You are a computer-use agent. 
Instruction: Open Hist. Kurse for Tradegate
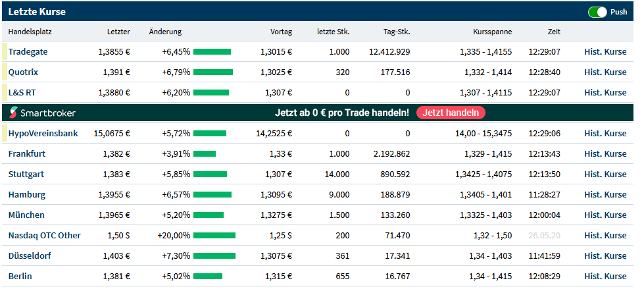tap(605, 51)
